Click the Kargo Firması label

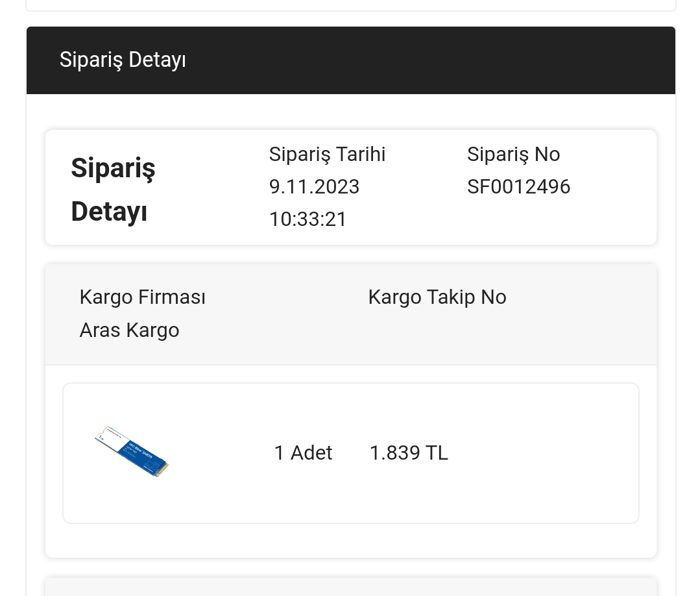[142, 297]
